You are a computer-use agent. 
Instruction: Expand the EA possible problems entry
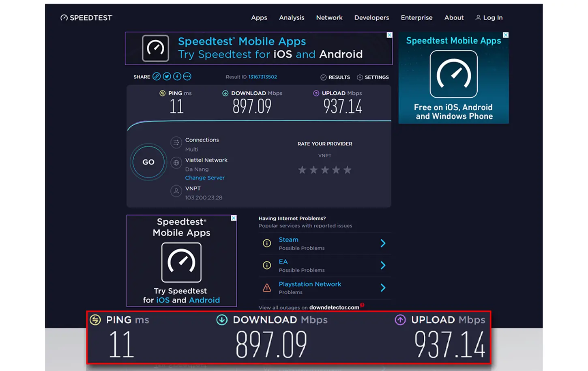[x=382, y=266]
